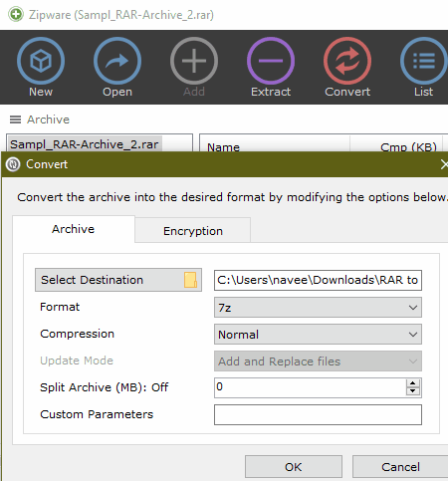The image size is (448, 481).
Task: Click the Convert dialog title icon
Action: coord(13,164)
